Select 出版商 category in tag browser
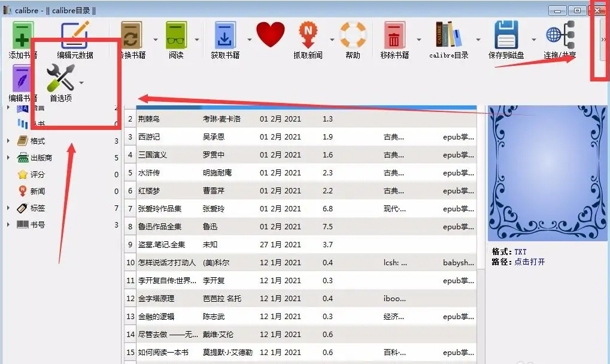610x364 pixels. pos(41,158)
